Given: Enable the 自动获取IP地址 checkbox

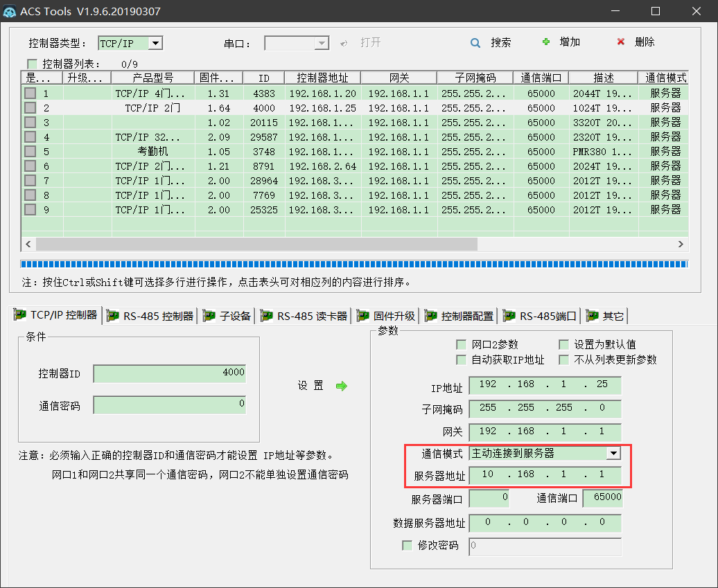Looking at the screenshot, I should pyautogui.click(x=462, y=359).
